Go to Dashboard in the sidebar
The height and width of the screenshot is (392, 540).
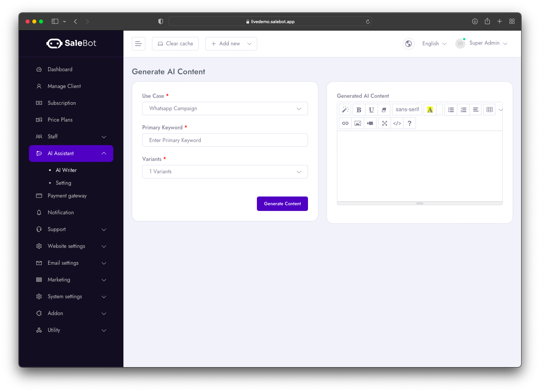pos(60,70)
